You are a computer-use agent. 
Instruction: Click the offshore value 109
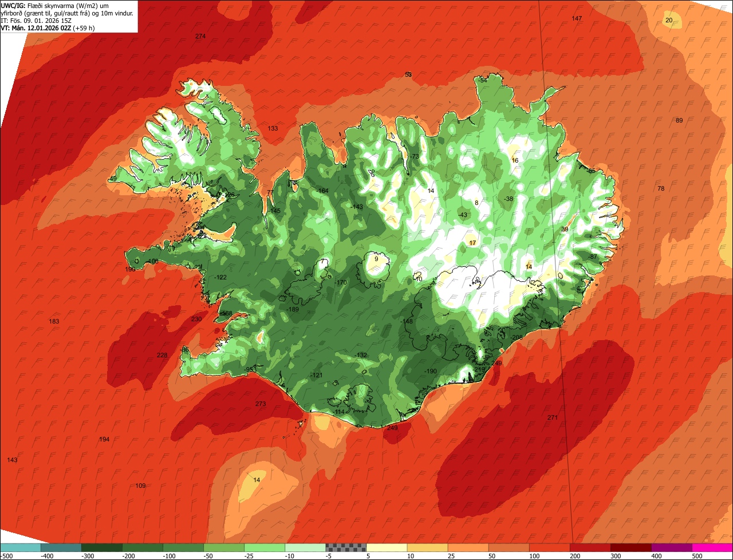point(140,486)
